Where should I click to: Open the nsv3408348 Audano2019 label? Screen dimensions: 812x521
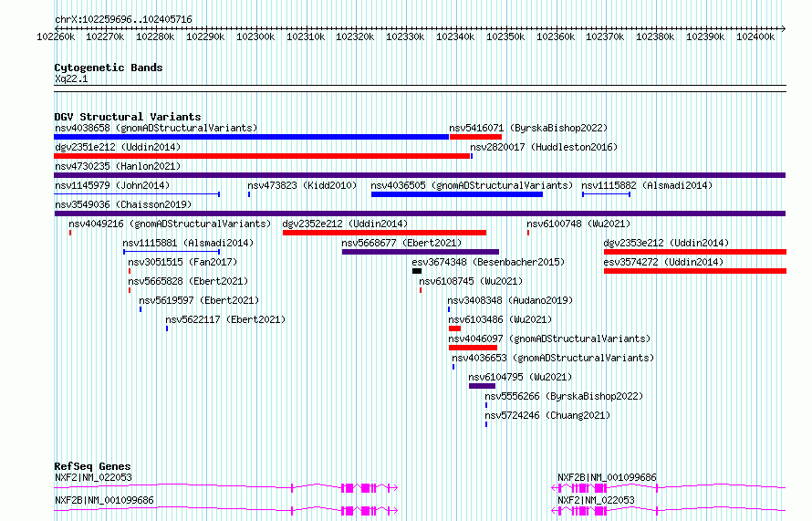point(510,300)
